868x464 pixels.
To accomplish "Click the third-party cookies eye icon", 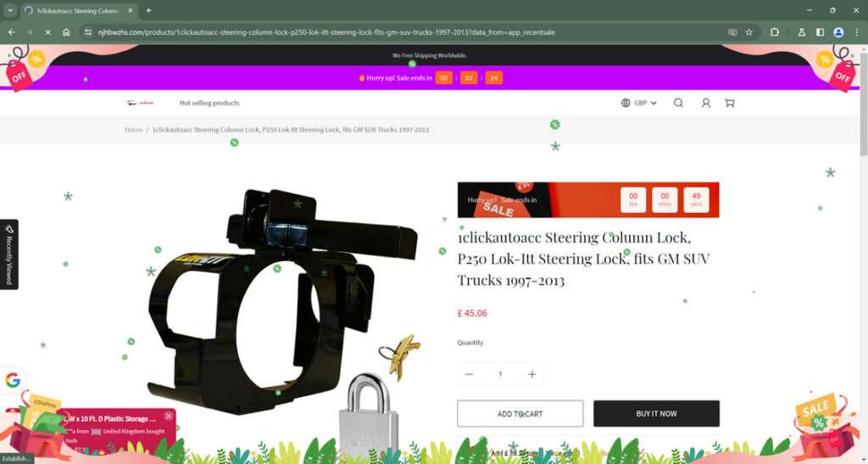I will pyautogui.click(x=732, y=32).
